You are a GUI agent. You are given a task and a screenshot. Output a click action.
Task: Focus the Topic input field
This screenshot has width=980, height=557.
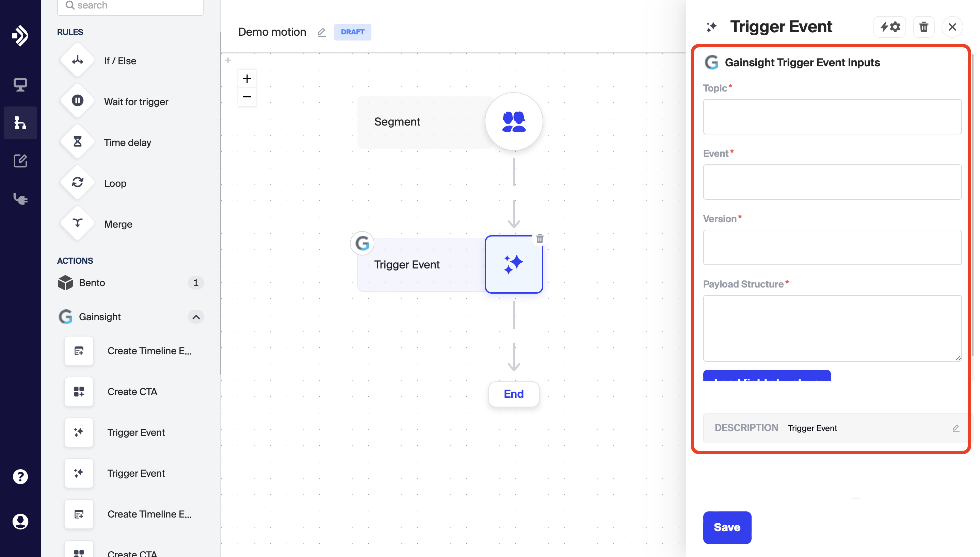click(832, 117)
